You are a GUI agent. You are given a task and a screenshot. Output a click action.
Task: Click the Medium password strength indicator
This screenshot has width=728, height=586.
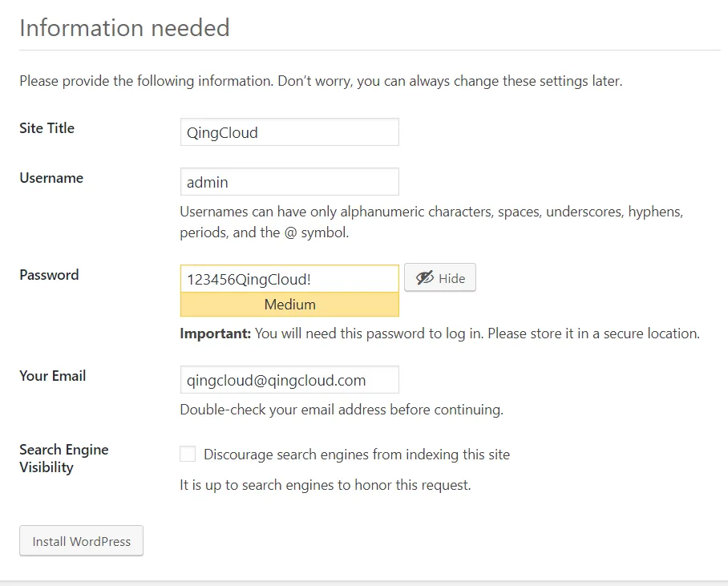pos(289,305)
